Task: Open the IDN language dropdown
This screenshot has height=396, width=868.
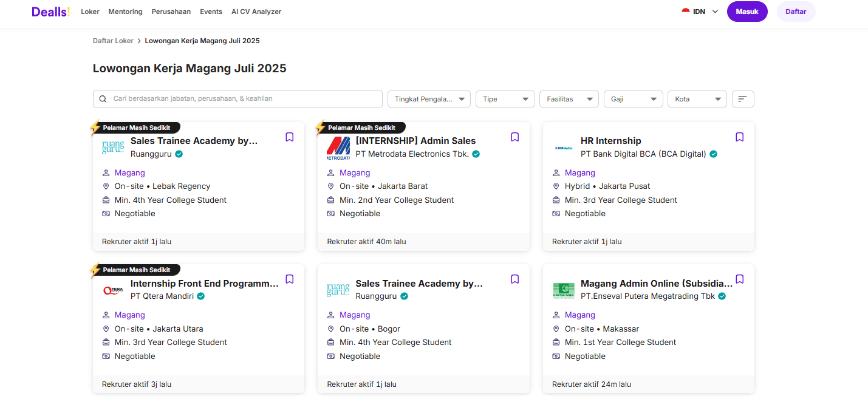Action: point(700,12)
